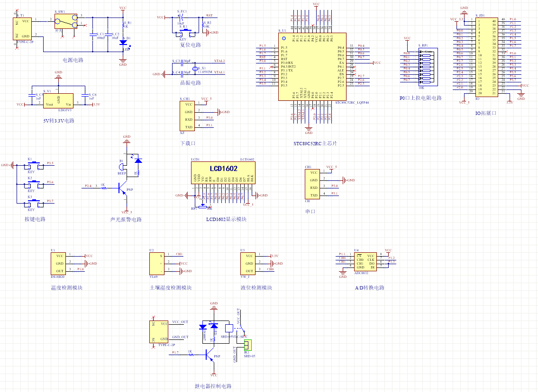Select the S_JD1 IO expansion header
The image size is (538, 392).
[x=486, y=57]
